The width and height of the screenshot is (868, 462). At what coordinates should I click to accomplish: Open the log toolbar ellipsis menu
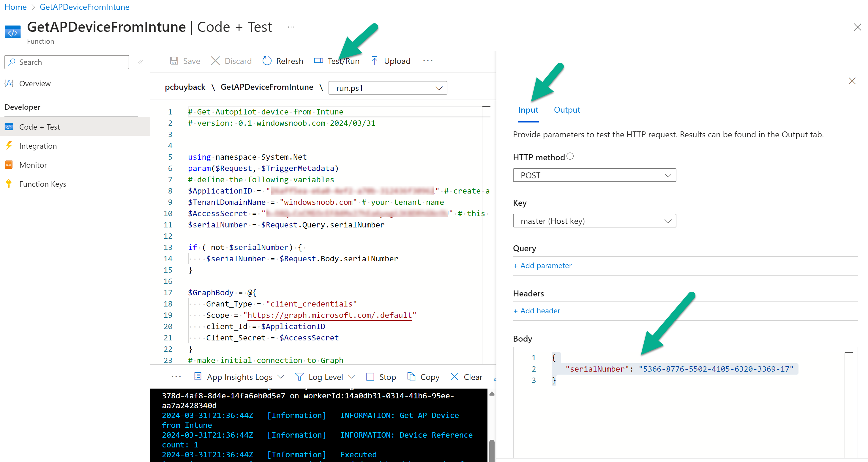click(176, 377)
